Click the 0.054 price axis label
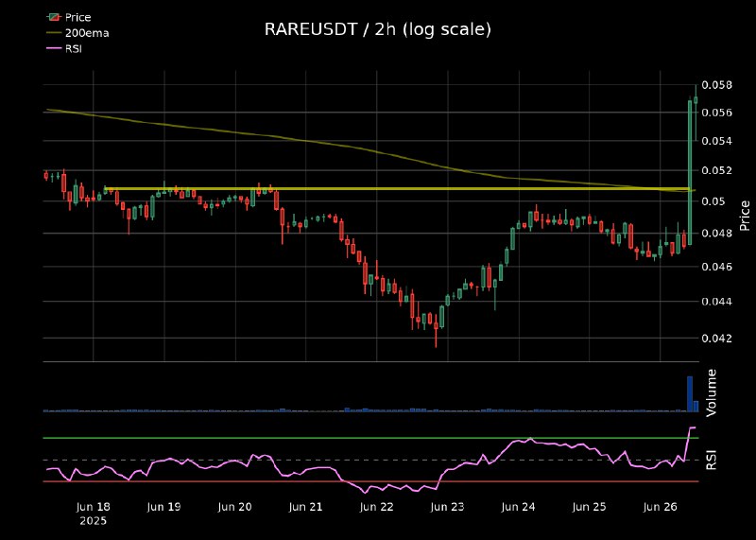 click(716, 141)
